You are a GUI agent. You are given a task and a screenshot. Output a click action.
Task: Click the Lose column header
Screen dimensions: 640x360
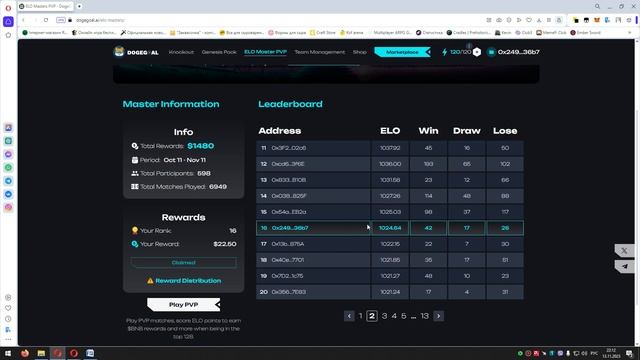coord(505,131)
